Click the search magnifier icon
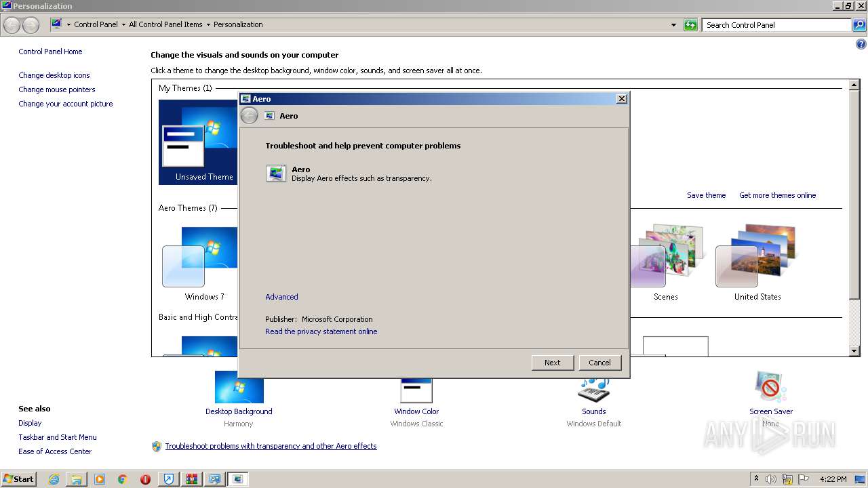868x488 pixels. [x=859, y=25]
